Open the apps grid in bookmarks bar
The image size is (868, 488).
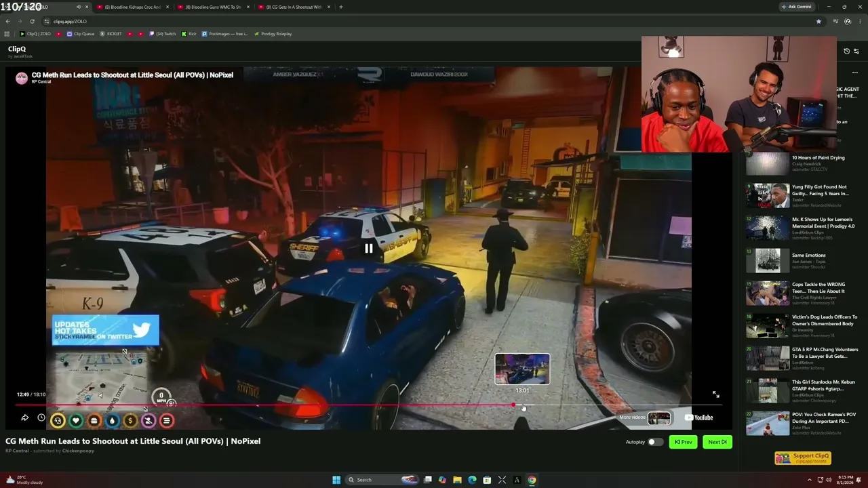point(7,34)
